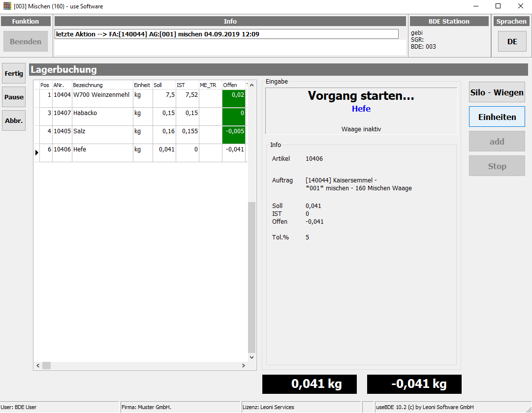Cancel with the Abbr. button
This screenshot has height=413, width=532.
click(14, 120)
